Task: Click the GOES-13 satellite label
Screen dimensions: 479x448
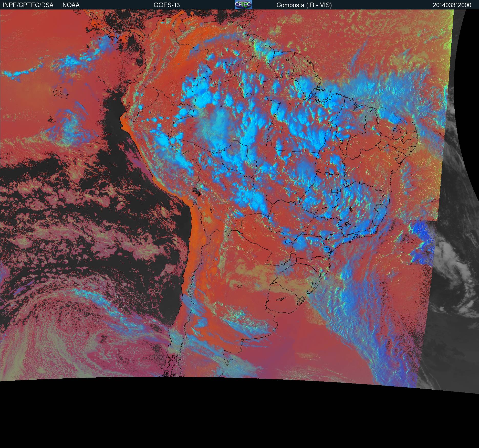Action: click(x=166, y=5)
